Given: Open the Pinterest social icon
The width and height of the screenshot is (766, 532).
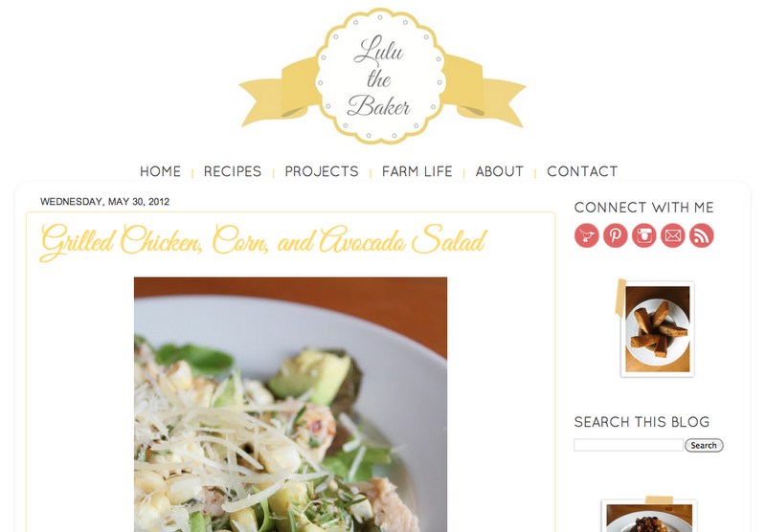Looking at the screenshot, I should tap(615, 235).
